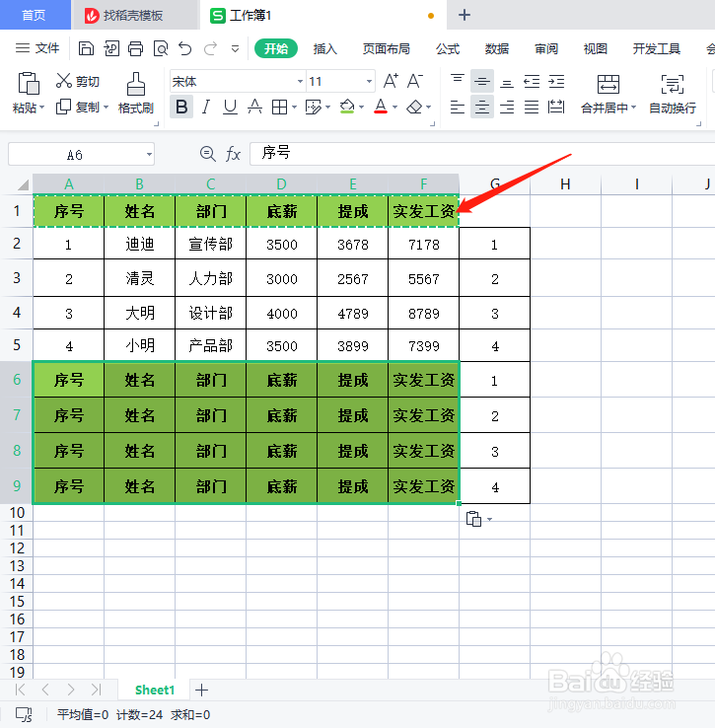Click the select-all corner triangle
The height and width of the screenshot is (728, 715).
click(x=23, y=184)
